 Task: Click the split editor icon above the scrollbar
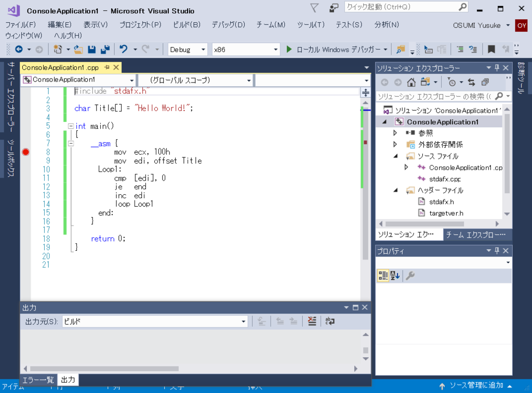click(365, 92)
